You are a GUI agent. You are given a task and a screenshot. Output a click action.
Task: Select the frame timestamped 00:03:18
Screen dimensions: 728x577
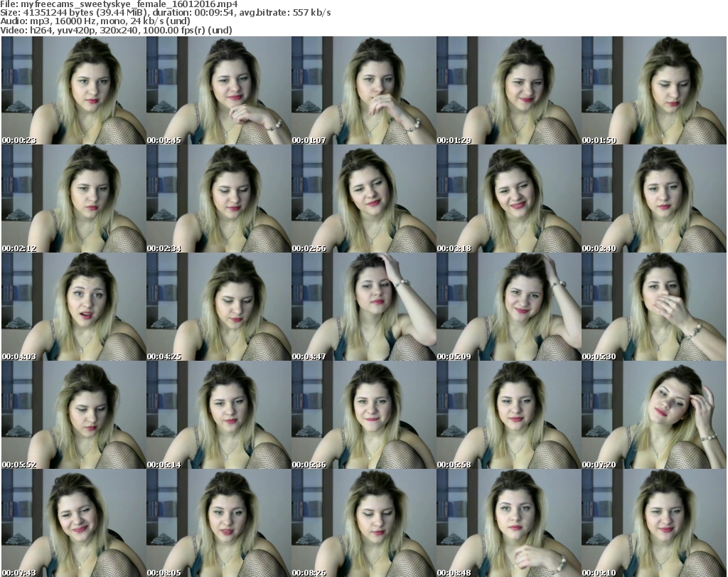509,198
